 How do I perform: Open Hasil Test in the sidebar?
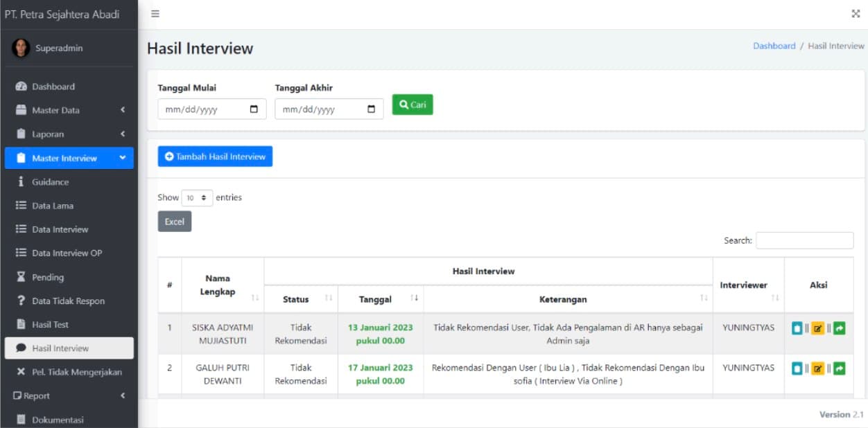69,324
